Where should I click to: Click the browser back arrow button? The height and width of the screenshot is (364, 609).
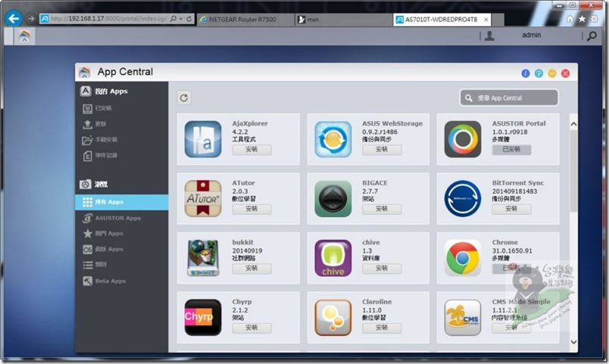tap(14, 19)
